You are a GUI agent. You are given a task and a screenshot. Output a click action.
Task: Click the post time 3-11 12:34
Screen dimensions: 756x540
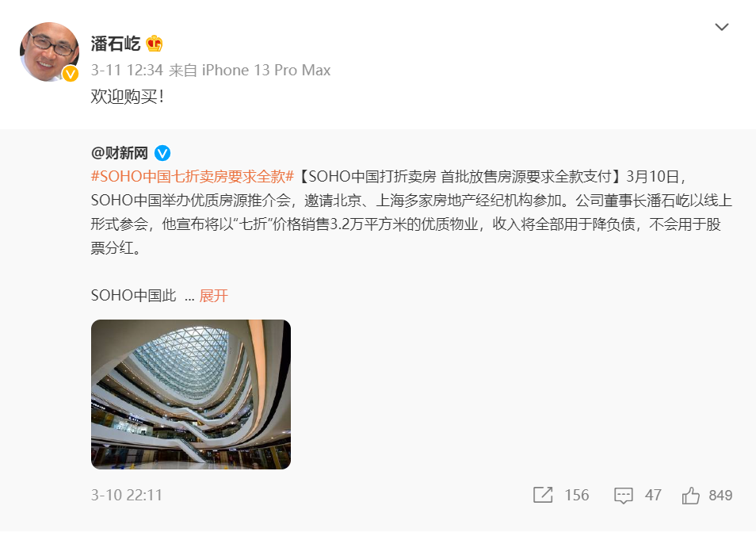click(x=128, y=70)
